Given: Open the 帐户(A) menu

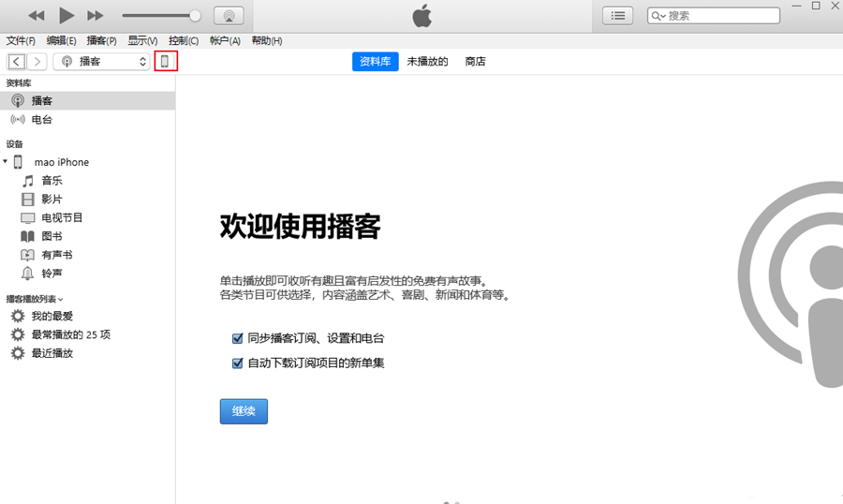Looking at the screenshot, I should (225, 41).
